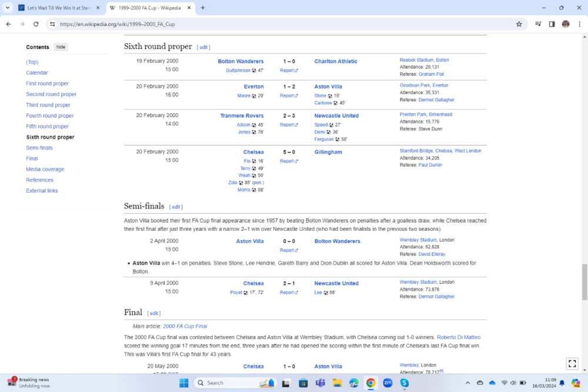This screenshot has width=588, height=392.
Task: Open Goodison Park stadium link
Action: (415, 85)
